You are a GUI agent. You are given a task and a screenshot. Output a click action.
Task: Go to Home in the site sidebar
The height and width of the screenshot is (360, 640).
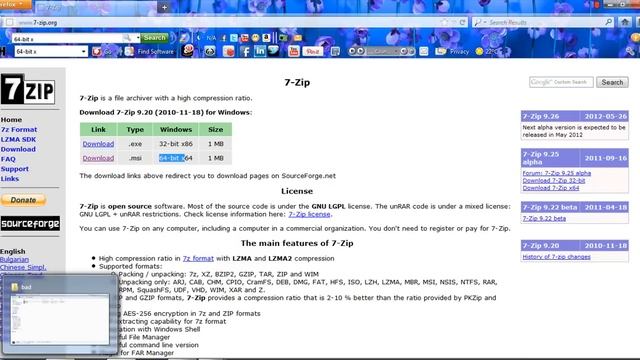[11, 120]
